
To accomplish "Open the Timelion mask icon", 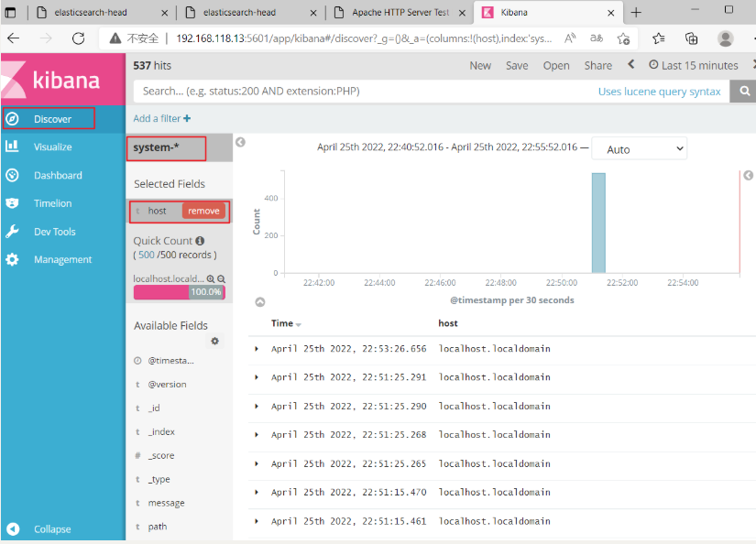I will (12, 203).
